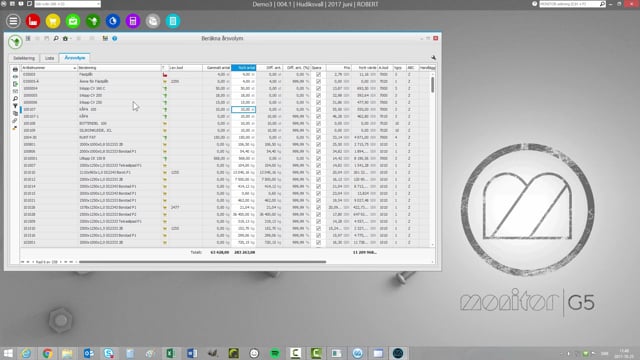Viewport: 640px width, 360px height.
Task: Click the horizontal scrollbar below the table
Action: (202, 262)
